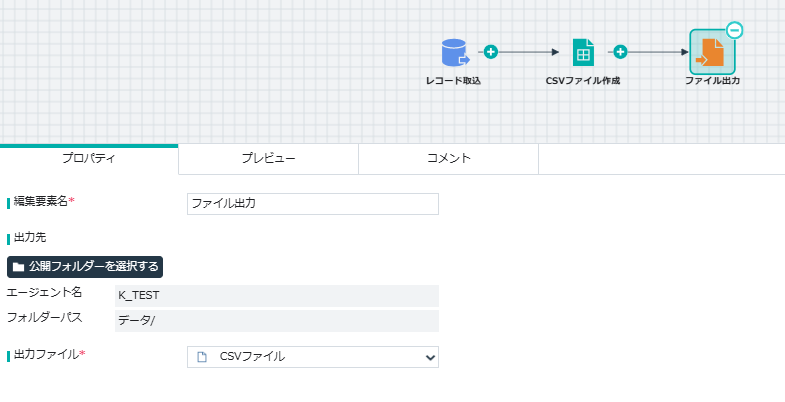Remove the ファイル出力 node with minus icon
The image size is (785, 402).
tap(734, 30)
